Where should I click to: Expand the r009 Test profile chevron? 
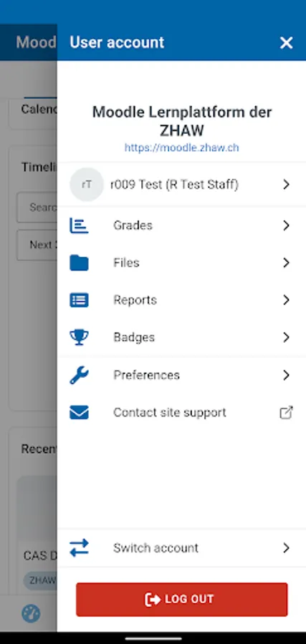(286, 185)
